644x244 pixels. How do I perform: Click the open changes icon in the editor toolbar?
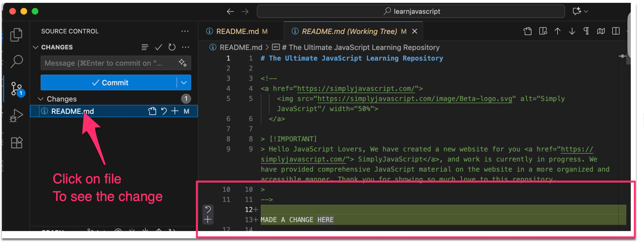pos(543,31)
